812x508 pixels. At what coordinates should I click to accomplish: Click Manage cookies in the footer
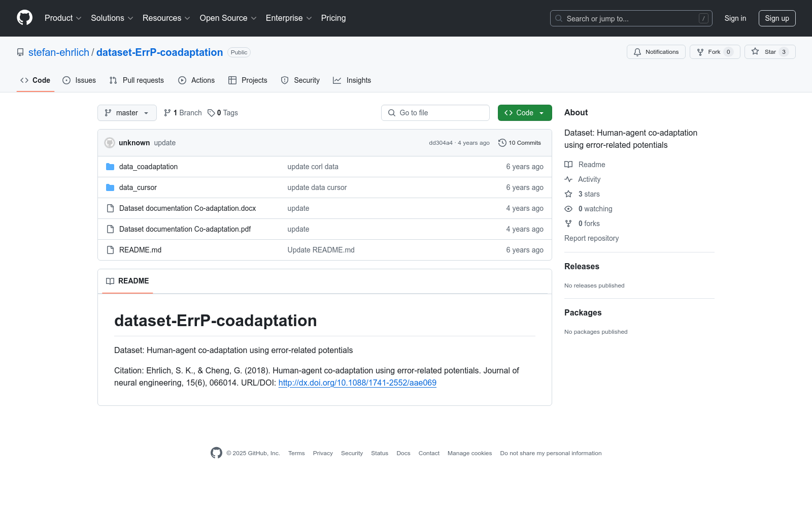point(469,453)
